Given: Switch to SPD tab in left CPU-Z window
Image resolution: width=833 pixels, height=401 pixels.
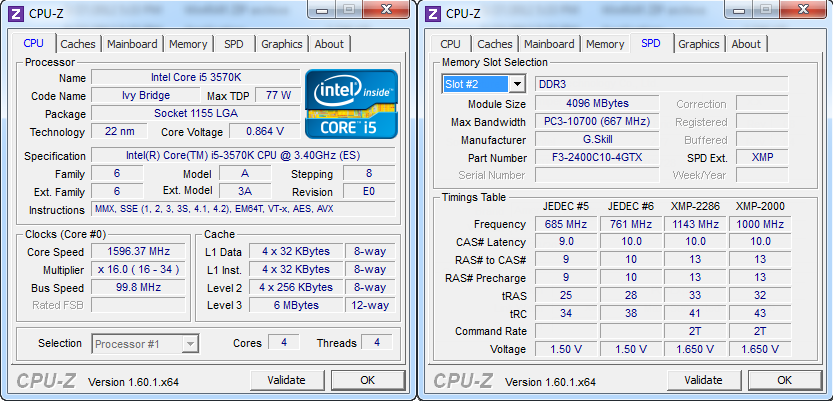Looking at the screenshot, I should [234, 44].
